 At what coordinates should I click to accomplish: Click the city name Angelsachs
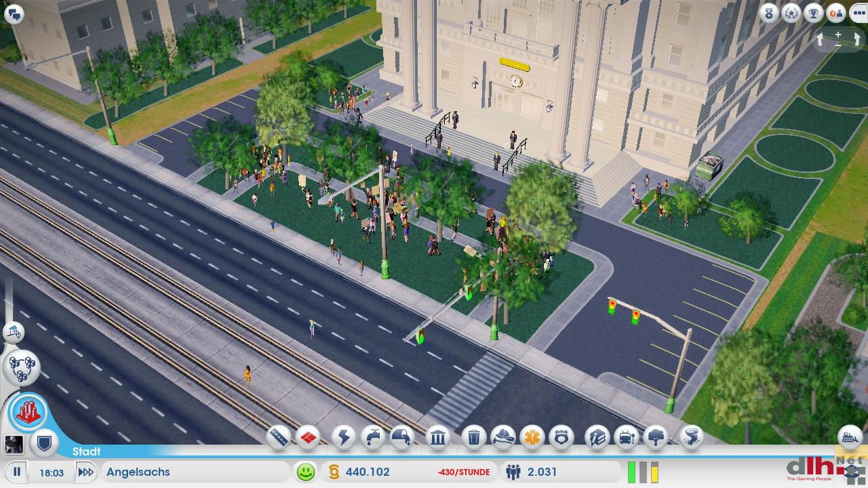pyautogui.click(x=138, y=472)
